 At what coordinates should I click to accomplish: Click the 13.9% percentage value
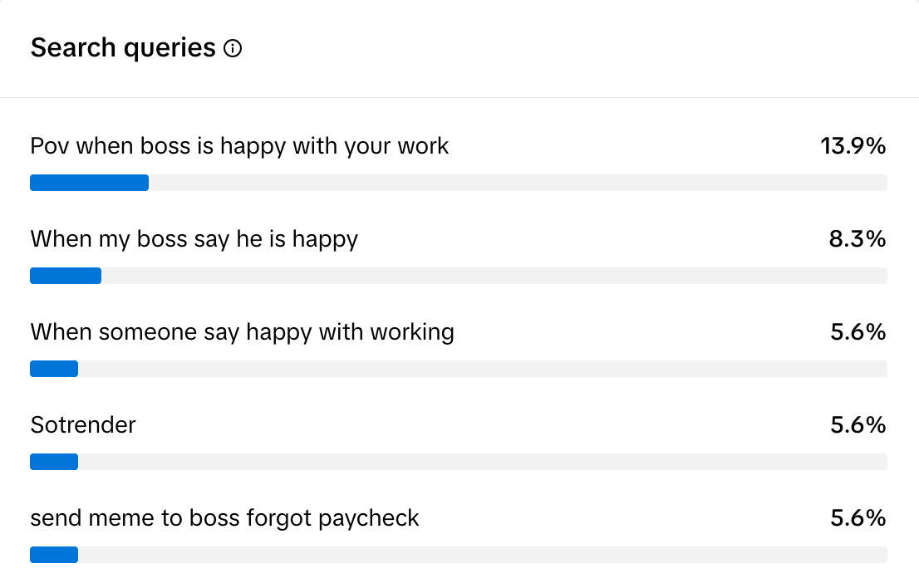pos(853,146)
